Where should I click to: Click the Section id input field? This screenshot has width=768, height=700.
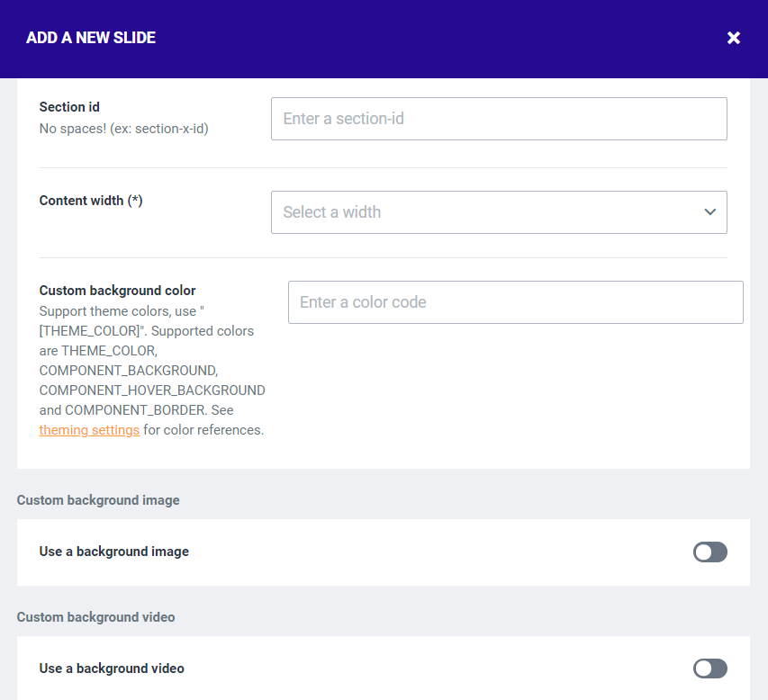[498, 119]
